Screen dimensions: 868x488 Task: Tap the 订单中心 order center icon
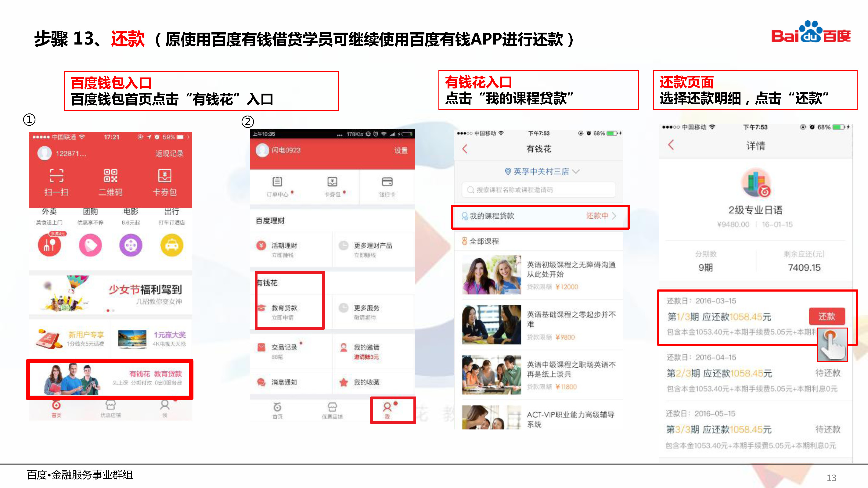tap(277, 182)
